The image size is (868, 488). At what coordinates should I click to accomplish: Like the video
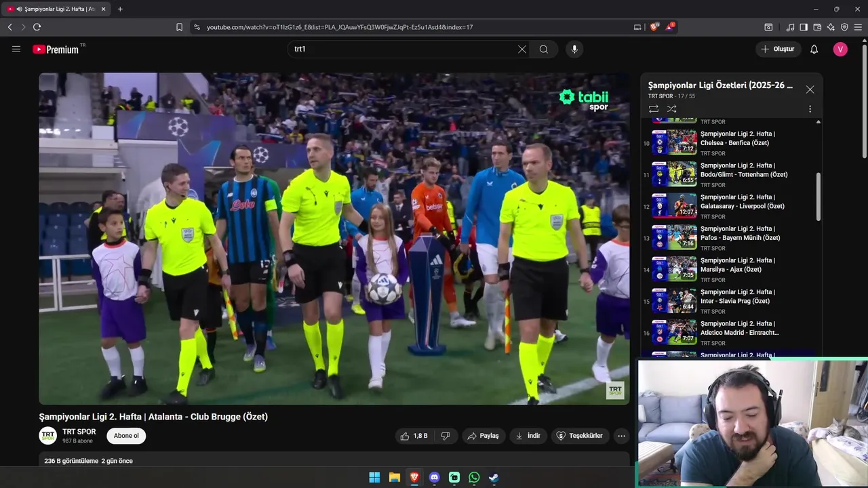(414, 436)
